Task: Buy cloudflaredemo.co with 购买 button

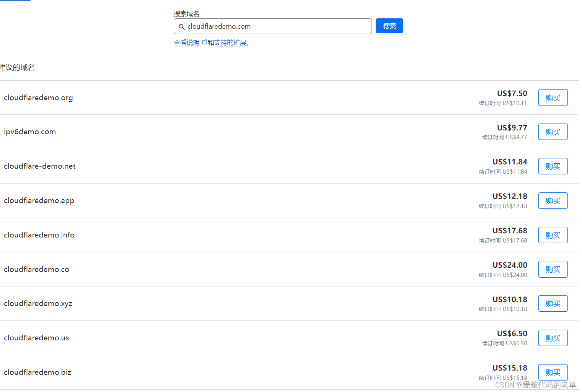Action: (x=553, y=269)
